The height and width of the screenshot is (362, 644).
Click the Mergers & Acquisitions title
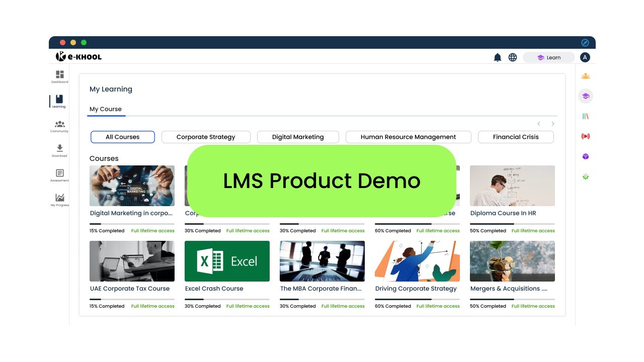tap(509, 289)
